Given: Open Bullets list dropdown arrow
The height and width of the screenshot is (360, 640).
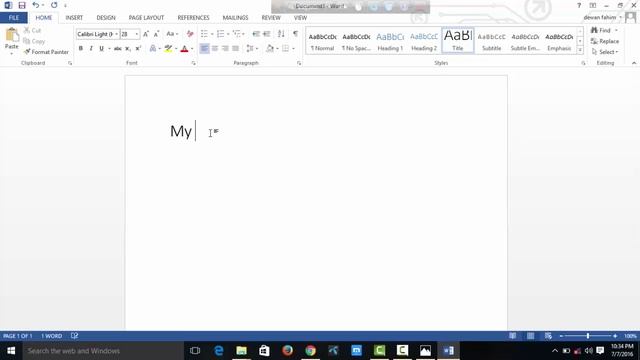Looking at the screenshot, I should pos(212,34).
